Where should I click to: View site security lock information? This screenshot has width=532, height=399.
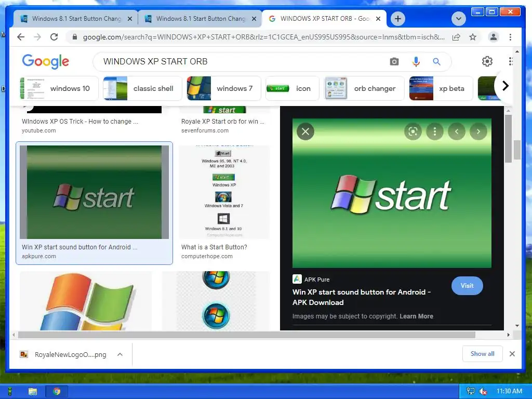point(75,37)
